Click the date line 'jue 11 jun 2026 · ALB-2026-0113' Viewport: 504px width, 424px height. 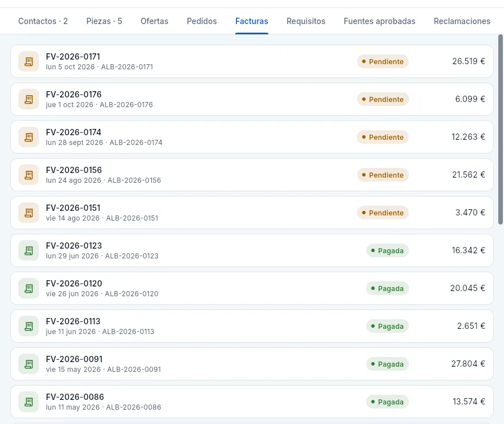(x=100, y=331)
